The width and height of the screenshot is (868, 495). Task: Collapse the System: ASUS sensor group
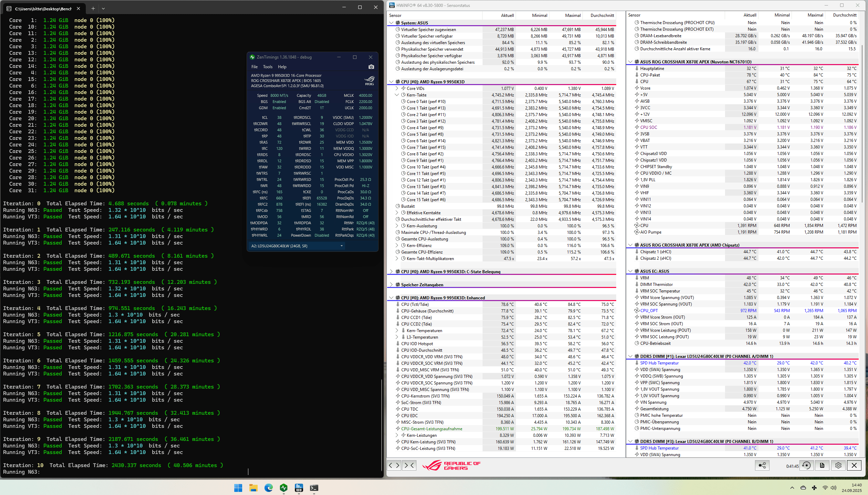[391, 23]
